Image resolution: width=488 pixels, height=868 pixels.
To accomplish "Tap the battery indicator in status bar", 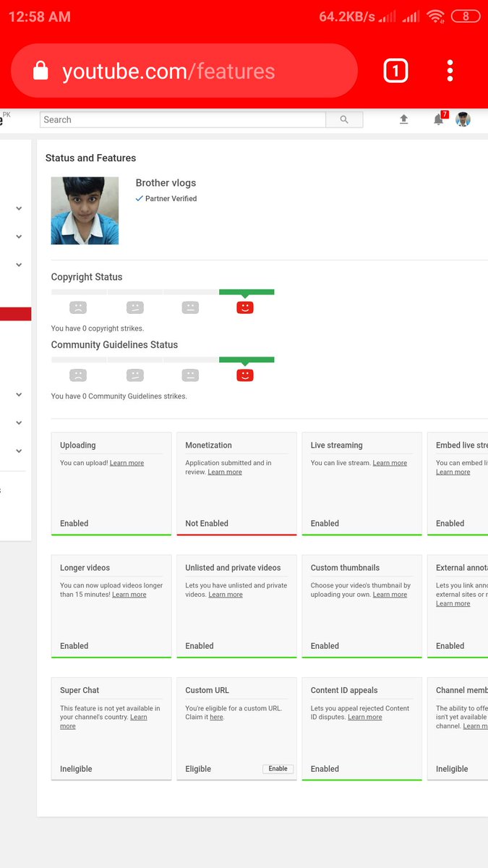I will pos(466,16).
